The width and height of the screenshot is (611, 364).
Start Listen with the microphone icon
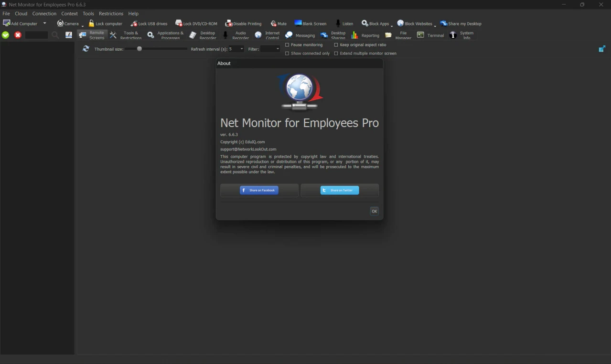338,23
